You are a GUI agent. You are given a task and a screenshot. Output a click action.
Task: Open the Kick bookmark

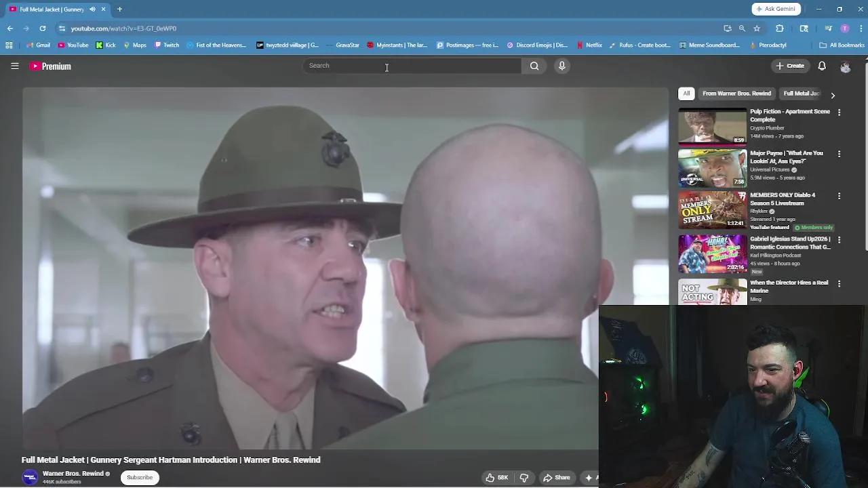point(106,45)
